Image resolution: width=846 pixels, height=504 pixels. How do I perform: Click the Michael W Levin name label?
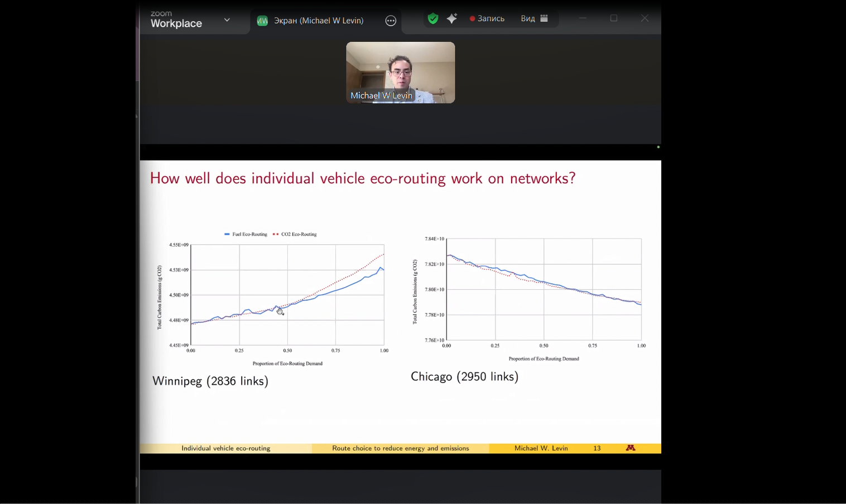(381, 95)
